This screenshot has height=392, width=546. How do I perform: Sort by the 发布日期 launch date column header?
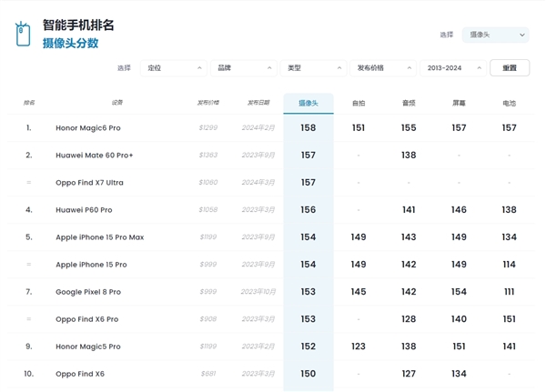[x=258, y=103]
